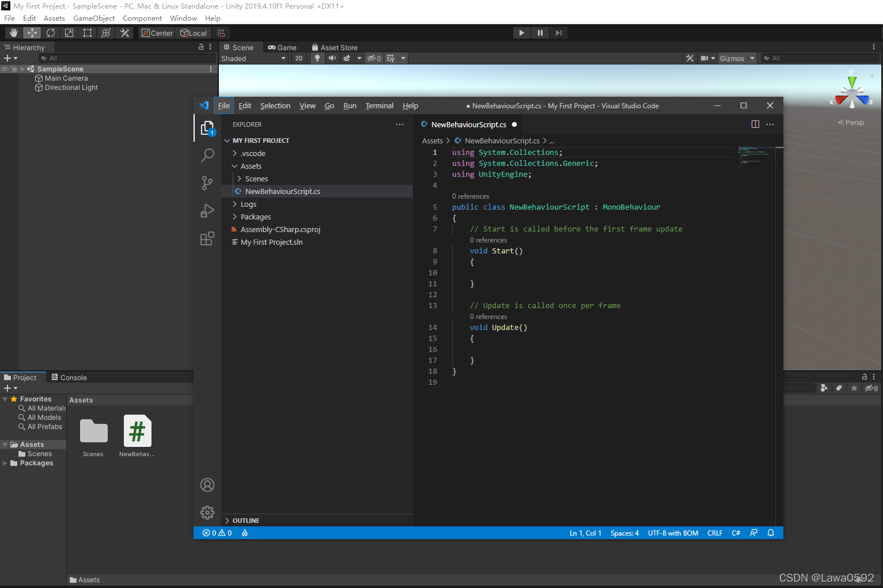
Task: Toggle Hierarchy panel lock
Action: pos(201,47)
